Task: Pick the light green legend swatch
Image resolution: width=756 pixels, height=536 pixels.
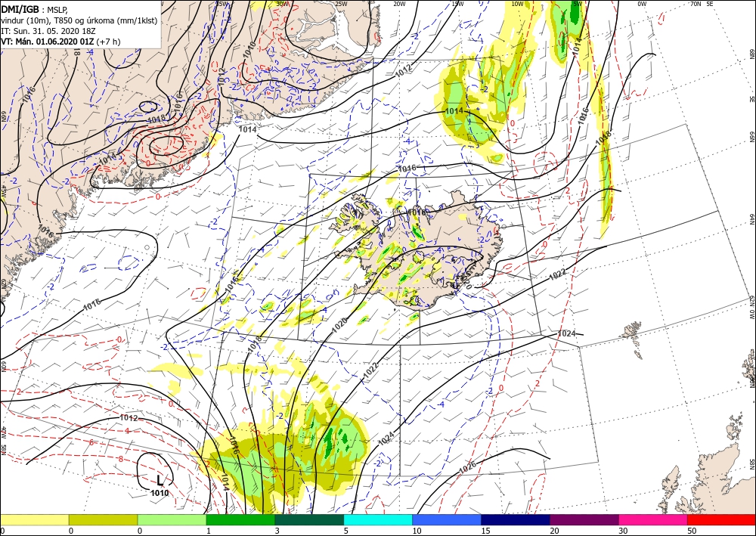Action: point(172,519)
